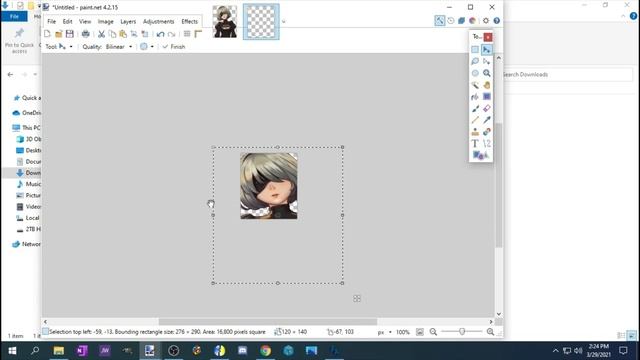Toggle the History window button
Image resolution: width=640 pixels, height=360 pixels.
tap(451, 20)
